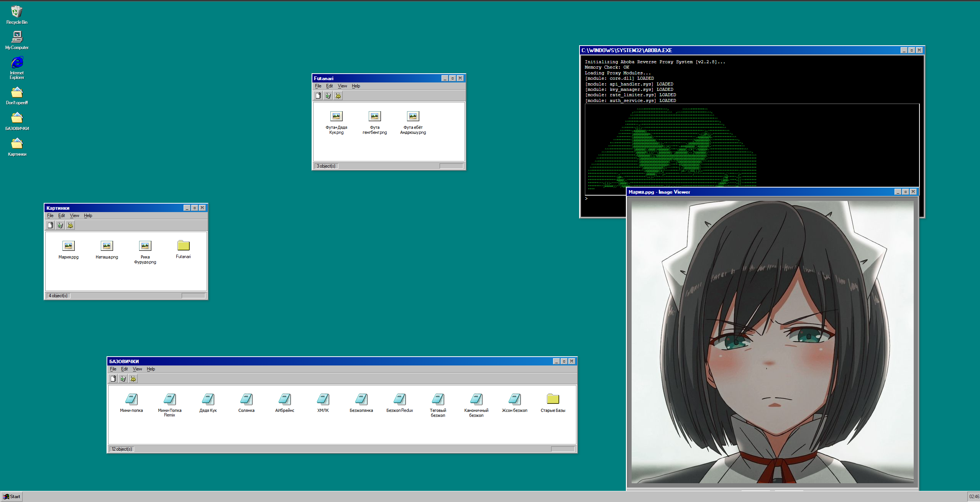Select the Наташа.png image file
This screenshot has height=502, width=980.
[x=107, y=246]
